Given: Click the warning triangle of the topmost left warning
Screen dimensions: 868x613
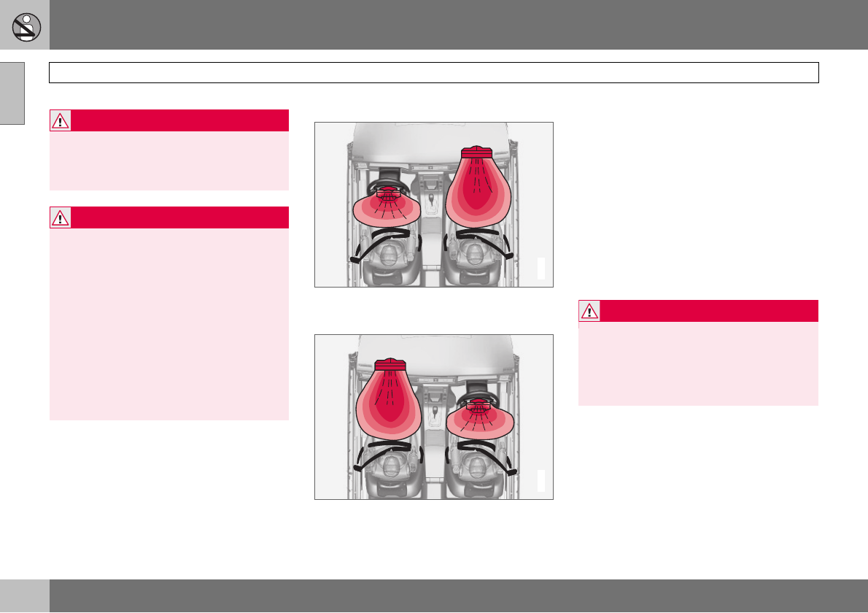Looking at the screenshot, I should [61, 120].
